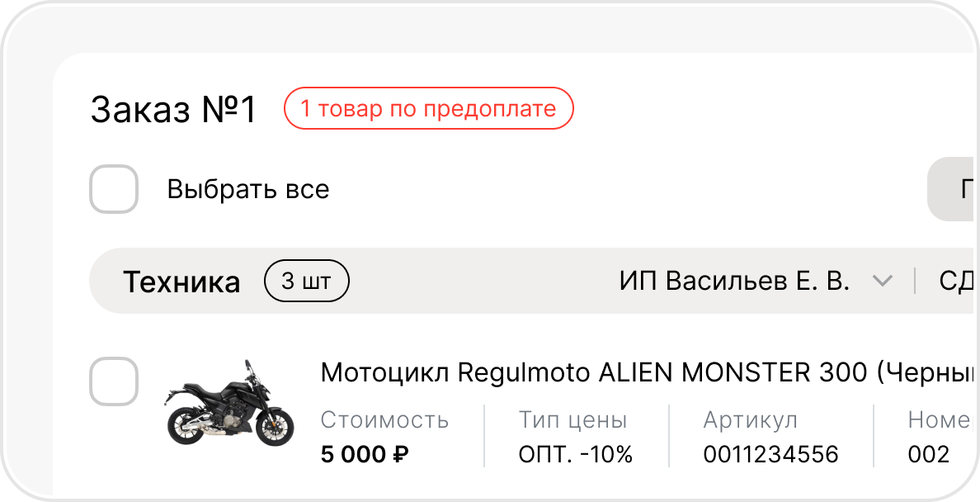Tick the checkbox beside the motorcycle item
980x502 pixels.
point(113,381)
